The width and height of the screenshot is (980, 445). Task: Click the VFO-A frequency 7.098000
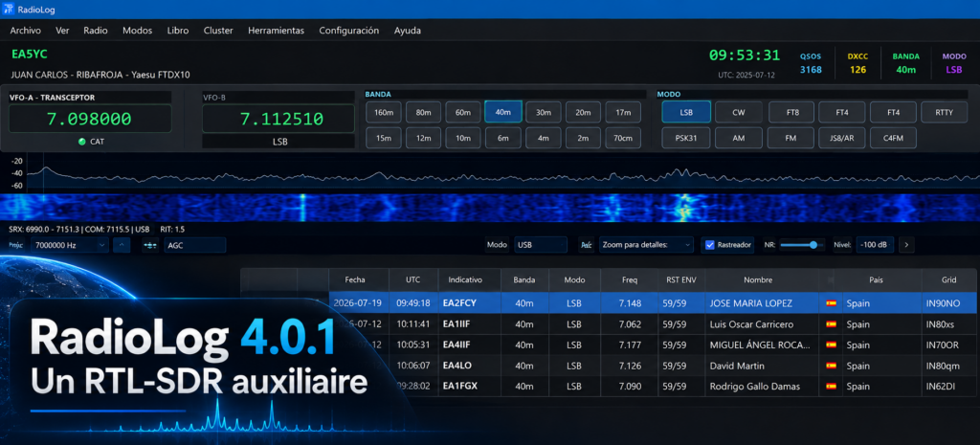click(90, 119)
